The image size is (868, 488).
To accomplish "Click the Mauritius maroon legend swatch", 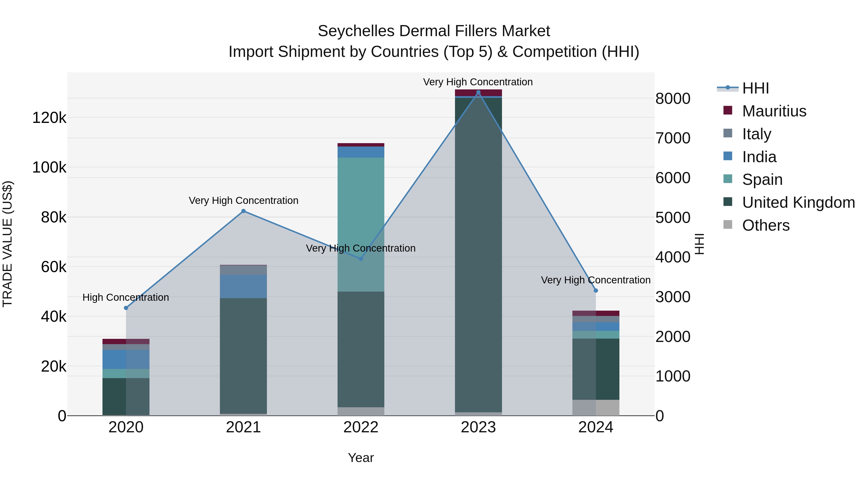I will 728,110.
